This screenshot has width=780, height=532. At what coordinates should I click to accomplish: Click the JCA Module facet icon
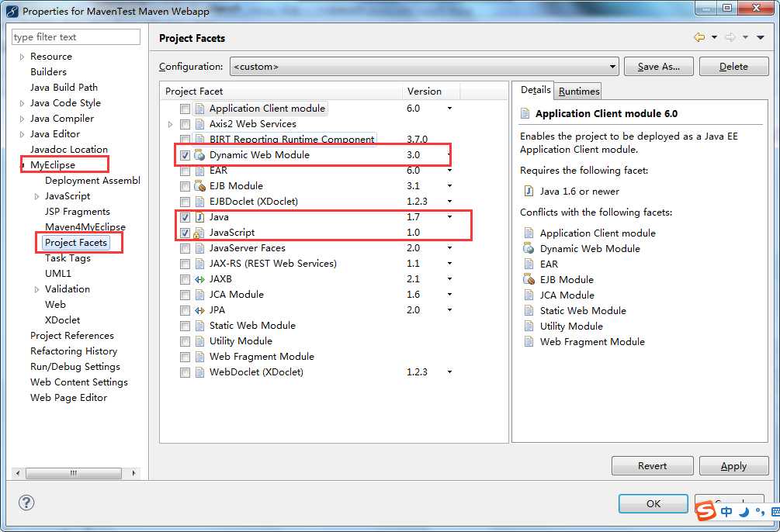(x=199, y=295)
